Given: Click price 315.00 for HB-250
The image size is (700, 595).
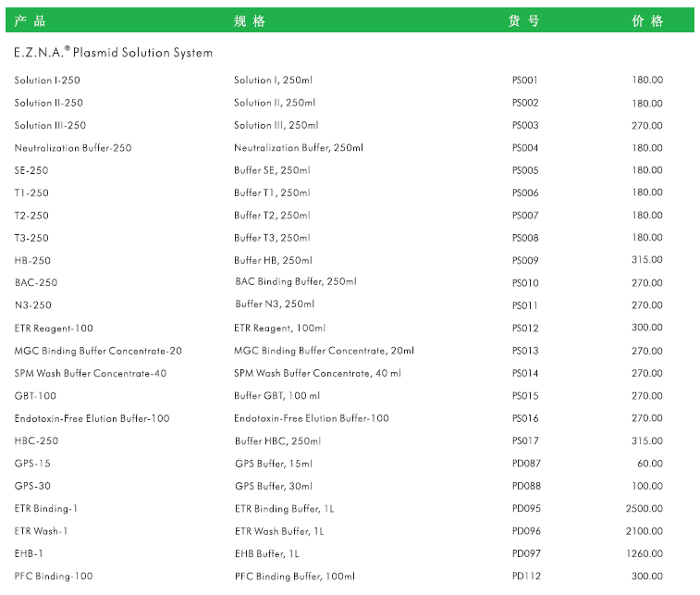Looking at the screenshot, I should pos(647,259).
